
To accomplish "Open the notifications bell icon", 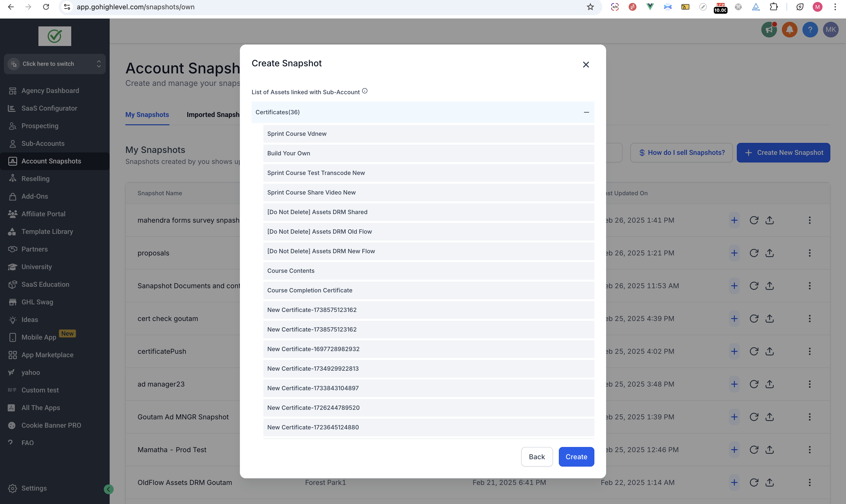I will coord(790,30).
